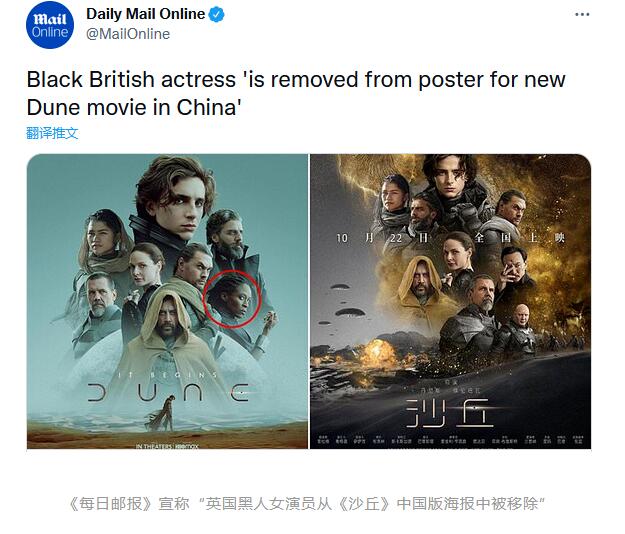This screenshot has height=534, width=625.
Task: Click the 10月22日全国上映 release date text
Action: (x=450, y=238)
